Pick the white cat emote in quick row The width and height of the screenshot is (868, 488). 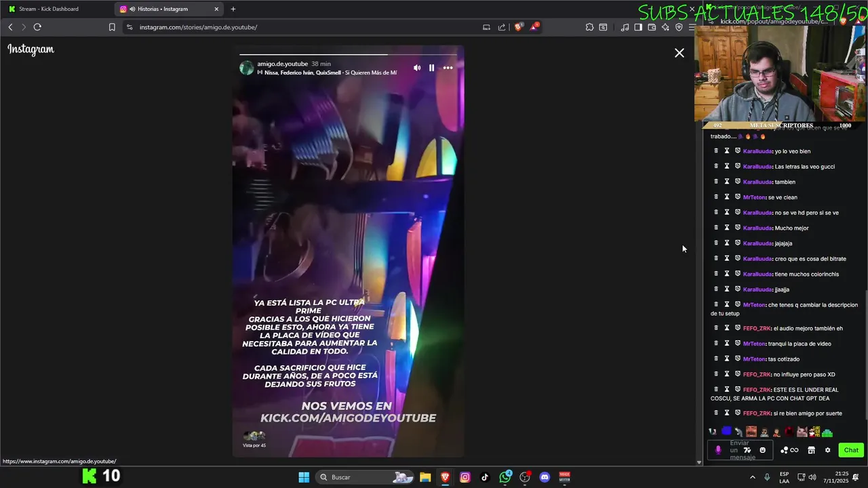[802, 432]
